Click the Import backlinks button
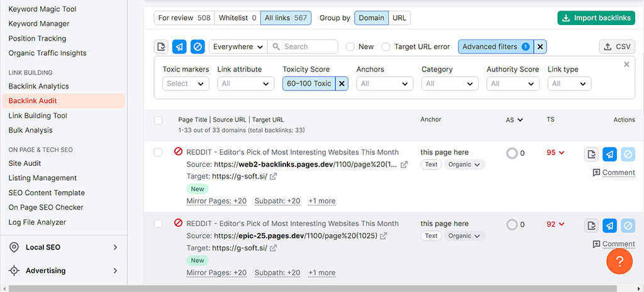Image resolution: width=644 pixels, height=292 pixels. 596,18
